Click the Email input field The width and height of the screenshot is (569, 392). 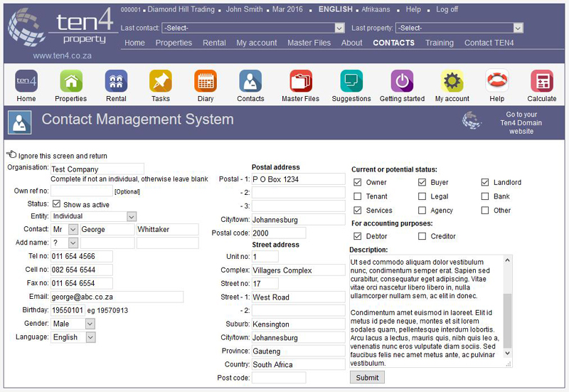[117, 297]
